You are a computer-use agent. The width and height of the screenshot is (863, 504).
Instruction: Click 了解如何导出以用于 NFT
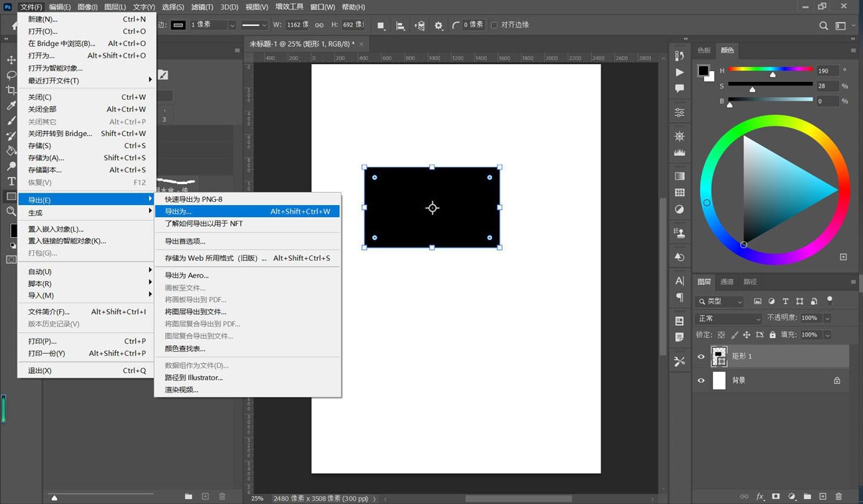pos(247,224)
